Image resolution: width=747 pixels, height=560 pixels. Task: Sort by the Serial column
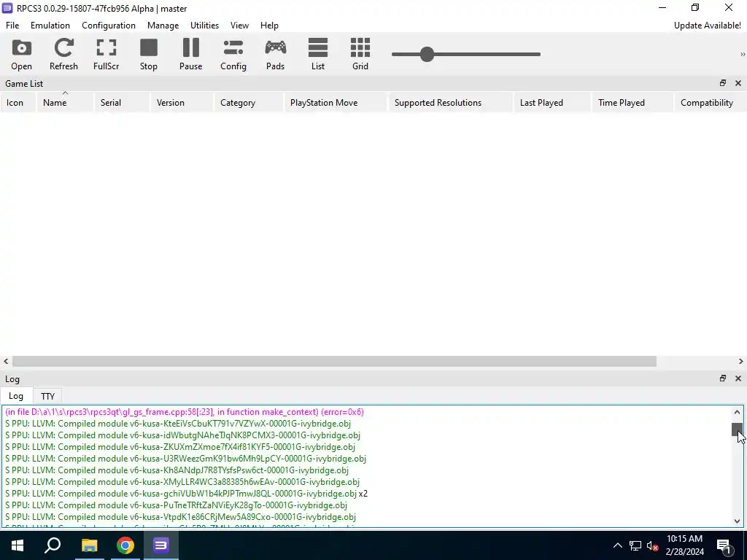pos(122,102)
